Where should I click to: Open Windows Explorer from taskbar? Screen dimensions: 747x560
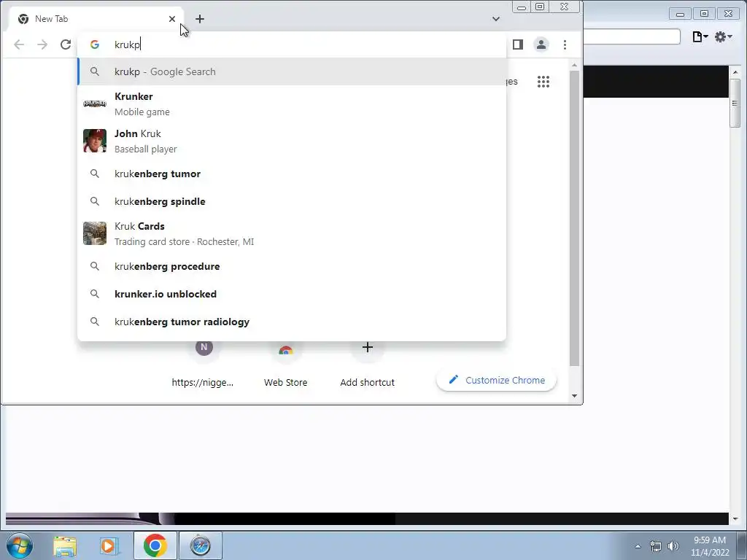pyautogui.click(x=65, y=545)
